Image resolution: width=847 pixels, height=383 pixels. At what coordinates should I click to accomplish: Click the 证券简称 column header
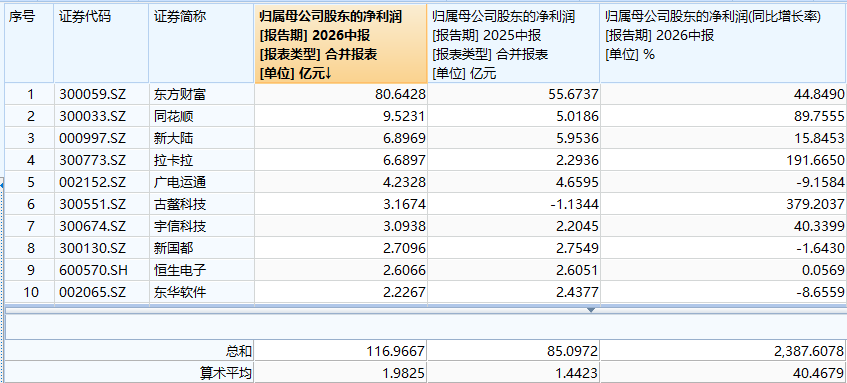(201, 44)
